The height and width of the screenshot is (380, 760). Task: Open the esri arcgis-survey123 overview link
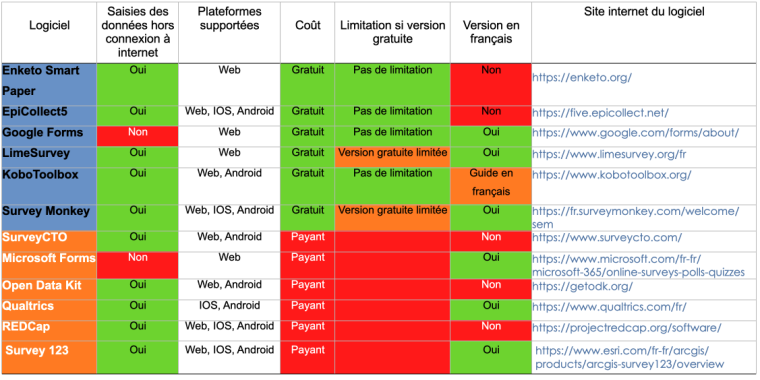(630, 357)
